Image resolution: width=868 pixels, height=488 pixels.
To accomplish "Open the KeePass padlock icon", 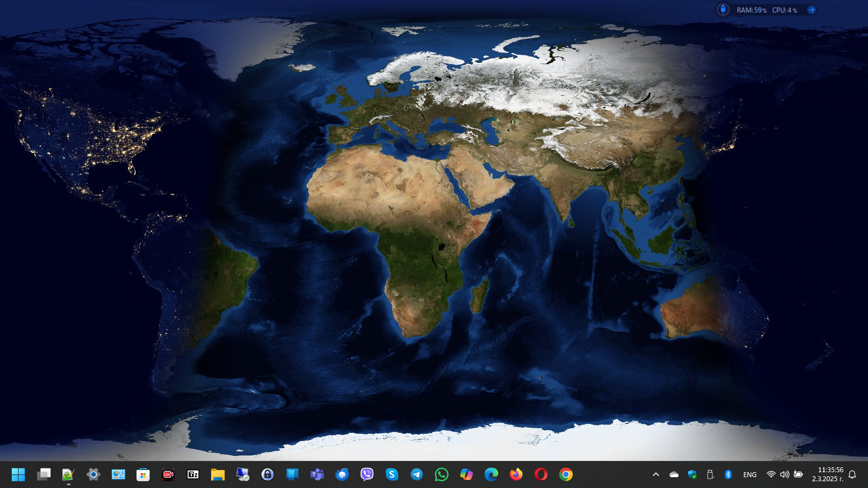I will pos(268,474).
